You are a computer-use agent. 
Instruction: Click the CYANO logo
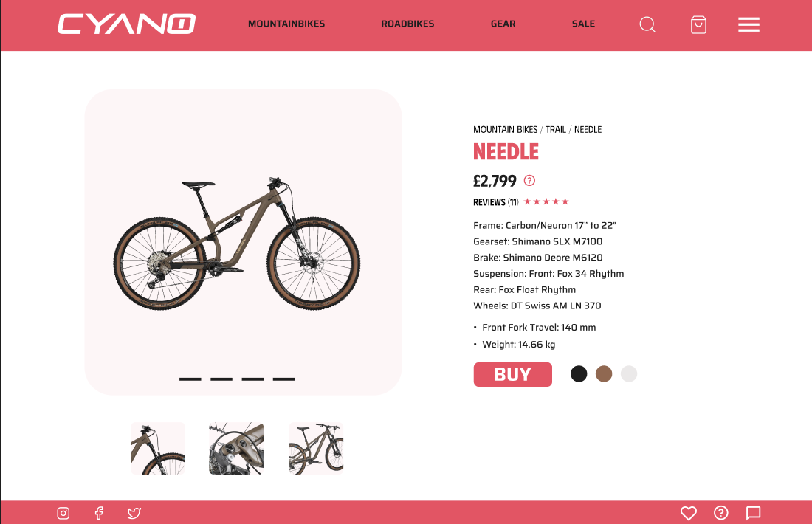point(126,24)
